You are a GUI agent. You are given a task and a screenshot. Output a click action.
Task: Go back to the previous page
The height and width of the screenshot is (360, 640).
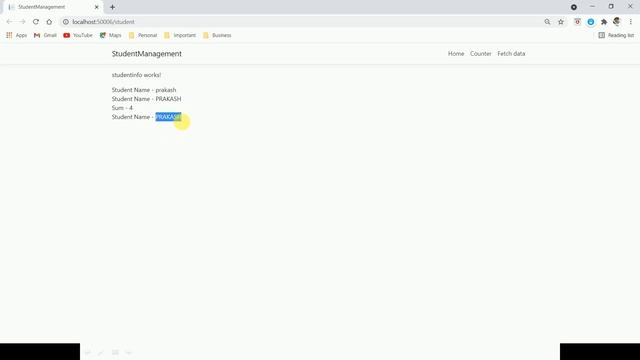tap(9, 22)
